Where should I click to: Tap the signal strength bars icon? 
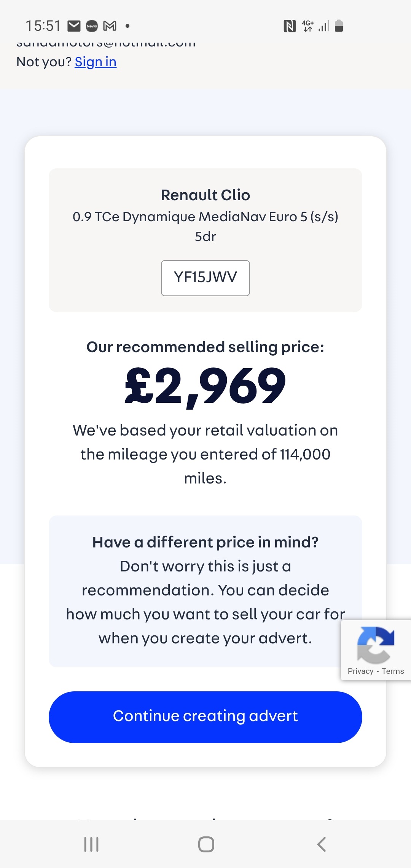click(324, 26)
